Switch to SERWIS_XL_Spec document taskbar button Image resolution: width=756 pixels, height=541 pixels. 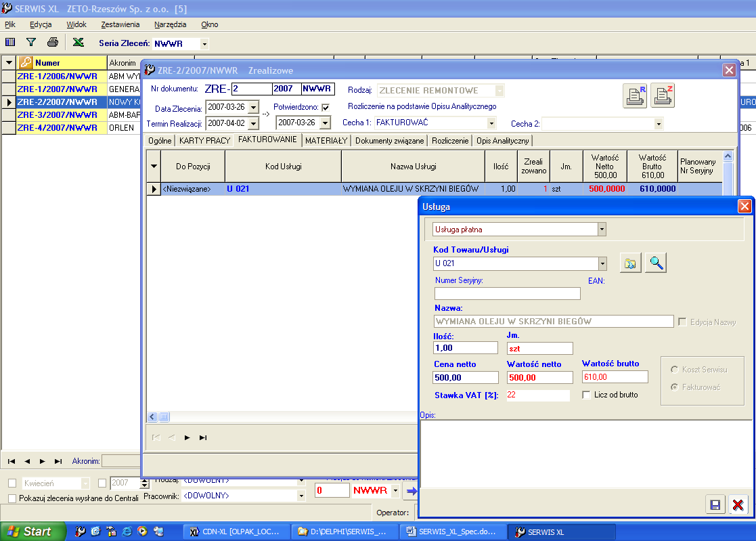[453, 532]
